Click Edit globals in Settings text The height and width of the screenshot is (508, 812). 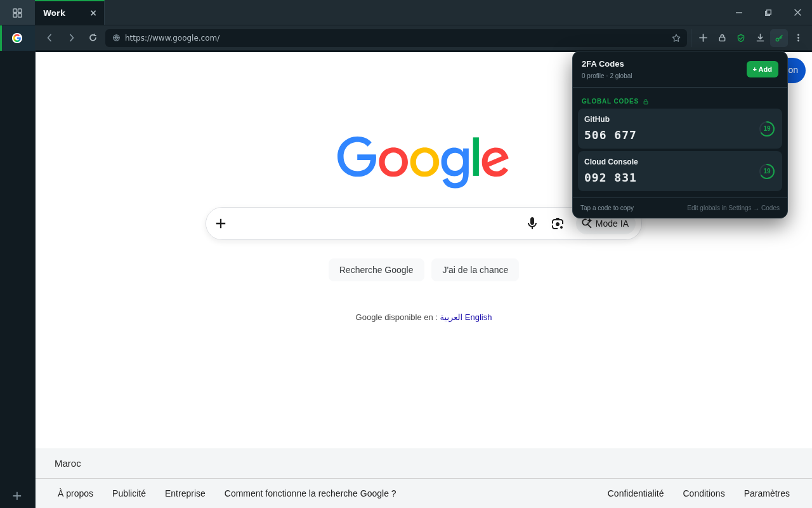click(x=733, y=208)
